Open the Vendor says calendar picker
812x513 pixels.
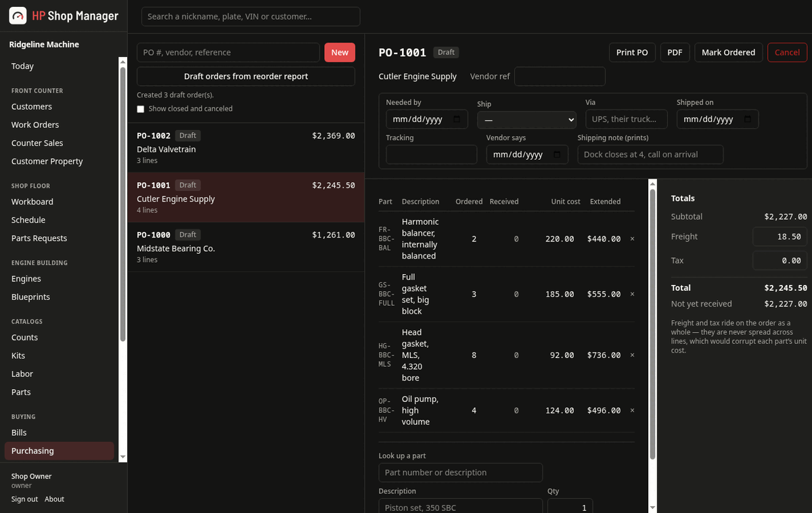pos(557,154)
